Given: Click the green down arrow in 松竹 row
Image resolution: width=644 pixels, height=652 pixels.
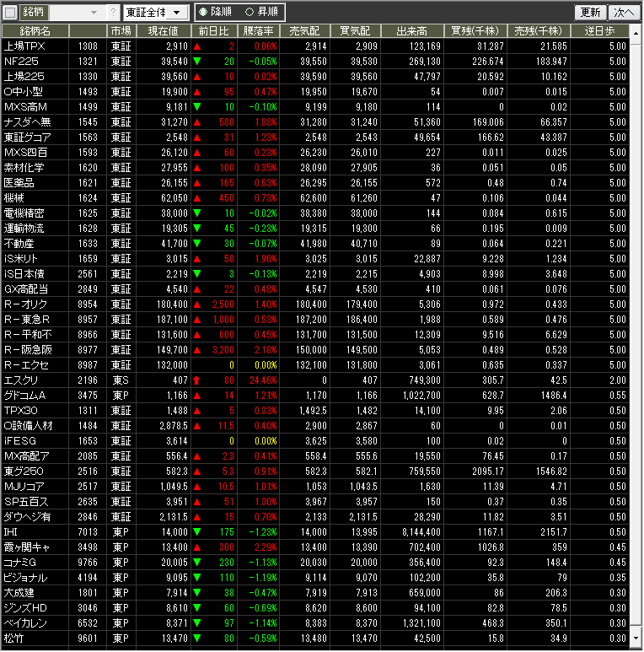Looking at the screenshot, I should click(197, 639).
